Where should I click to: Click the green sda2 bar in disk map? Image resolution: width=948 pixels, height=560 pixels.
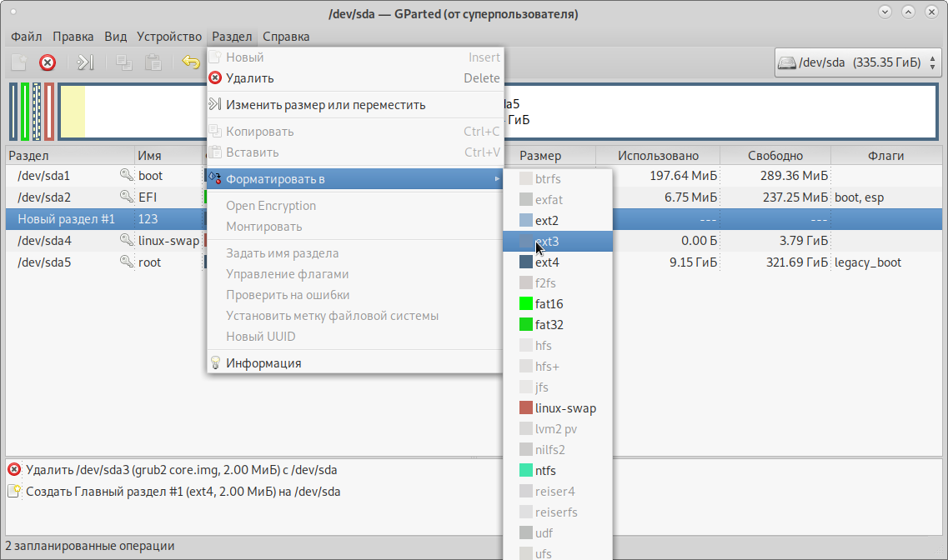click(x=25, y=112)
